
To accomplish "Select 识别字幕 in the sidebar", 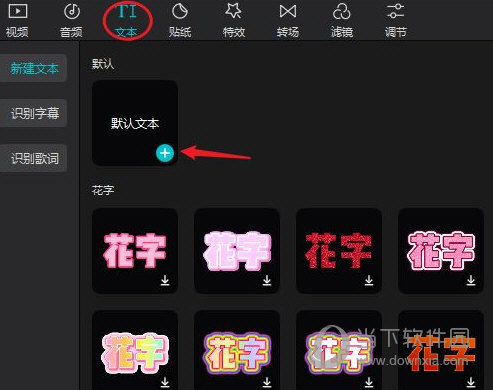I will tap(33, 113).
